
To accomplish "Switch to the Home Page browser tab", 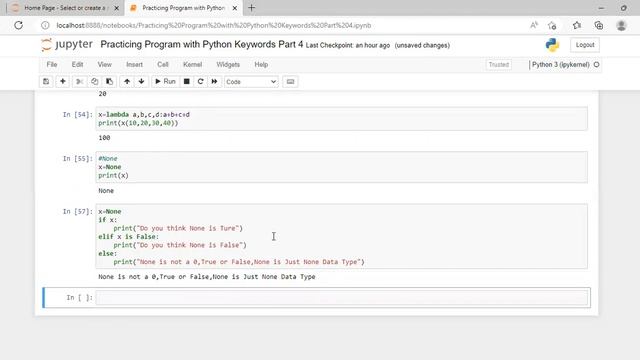I will [64, 8].
